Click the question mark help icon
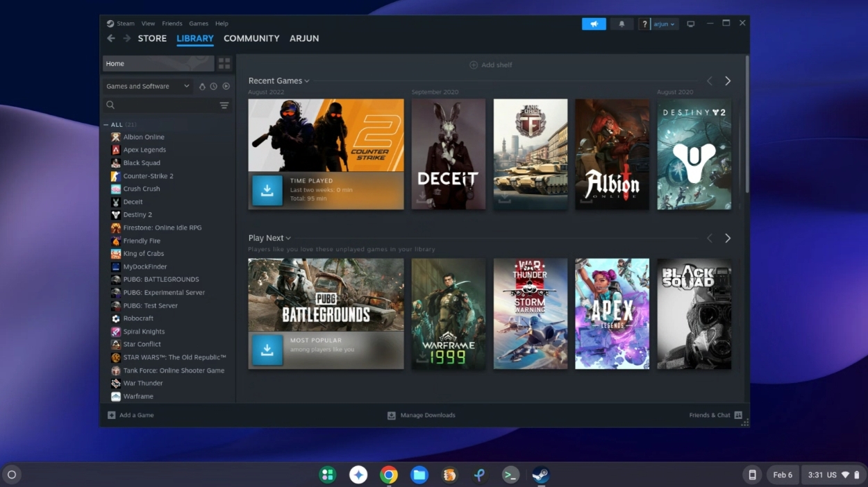868x487 pixels. (645, 24)
